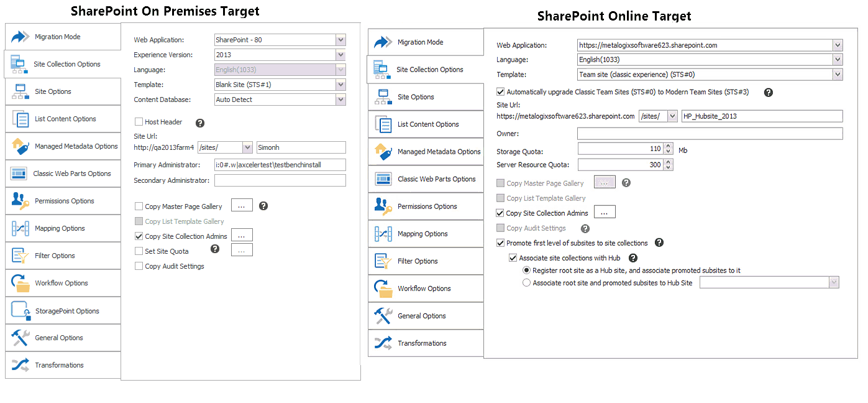Image resolution: width=868 pixels, height=403 pixels.
Task: Click help icon next to upgrade Classic Team Sites
Action: pyautogui.click(x=769, y=93)
